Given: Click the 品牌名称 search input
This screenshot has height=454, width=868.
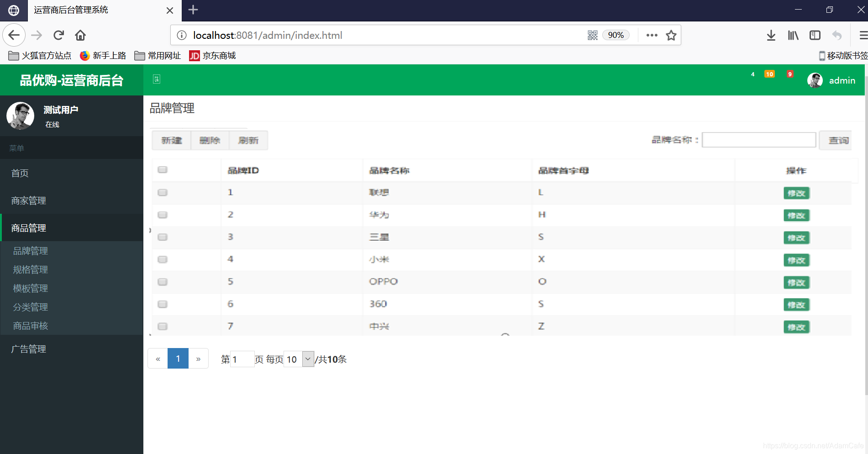Looking at the screenshot, I should coord(759,140).
